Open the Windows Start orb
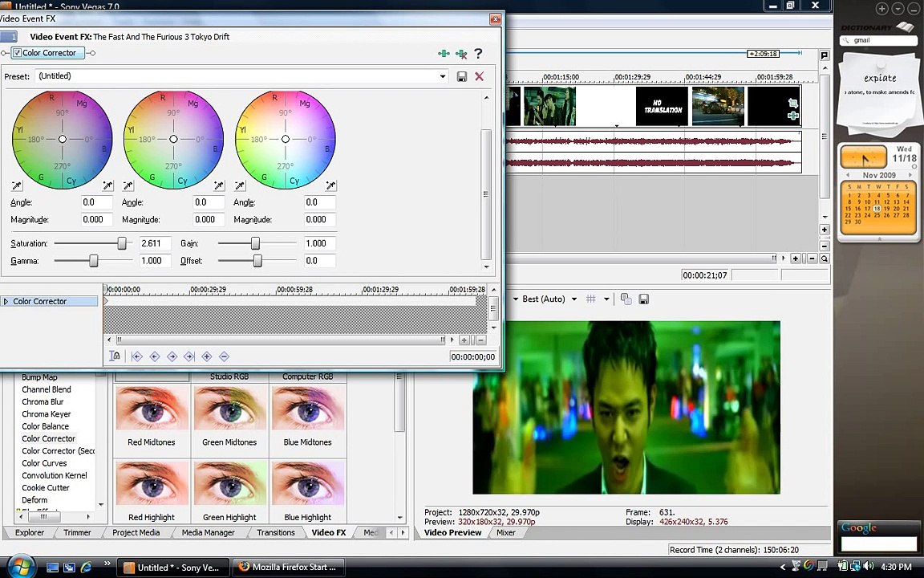 19,566
